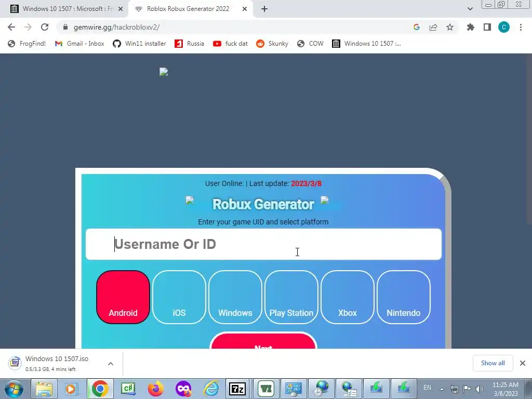Launch Firefox from the taskbar
Screen dimensions: 532x399
tap(155, 389)
